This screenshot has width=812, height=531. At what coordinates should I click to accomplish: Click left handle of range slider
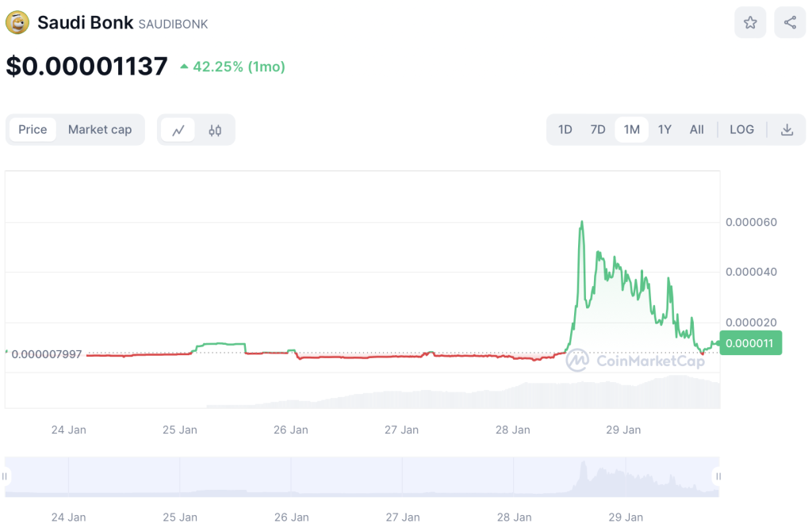coord(5,476)
